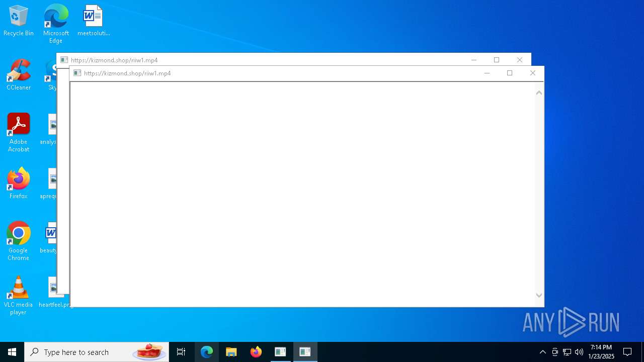Image resolution: width=644 pixels, height=362 pixels.
Task: Open the Adobe Acrobat desktop shortcut
Action: [x=19, y=132]
